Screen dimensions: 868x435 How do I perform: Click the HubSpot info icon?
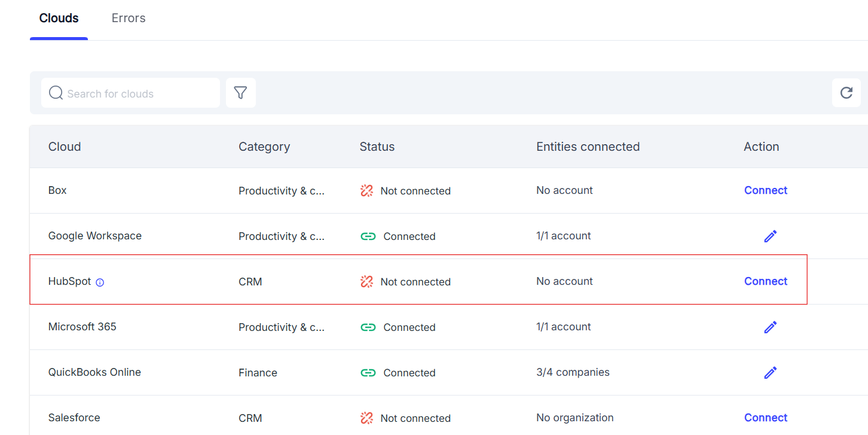(x=100, y=282)
